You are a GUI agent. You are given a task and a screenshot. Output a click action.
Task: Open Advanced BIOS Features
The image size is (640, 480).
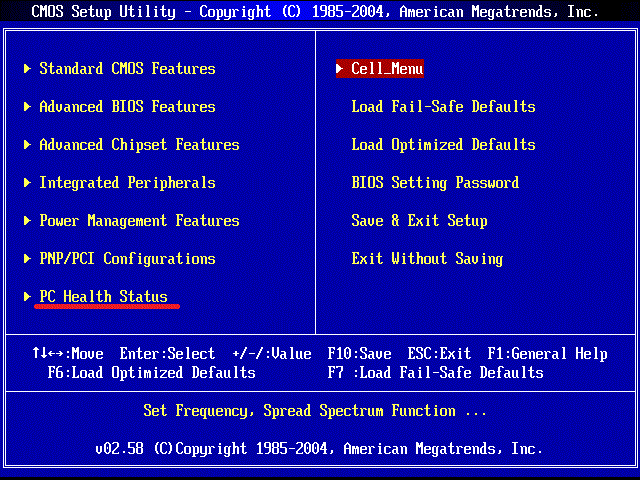coord(127,107)
